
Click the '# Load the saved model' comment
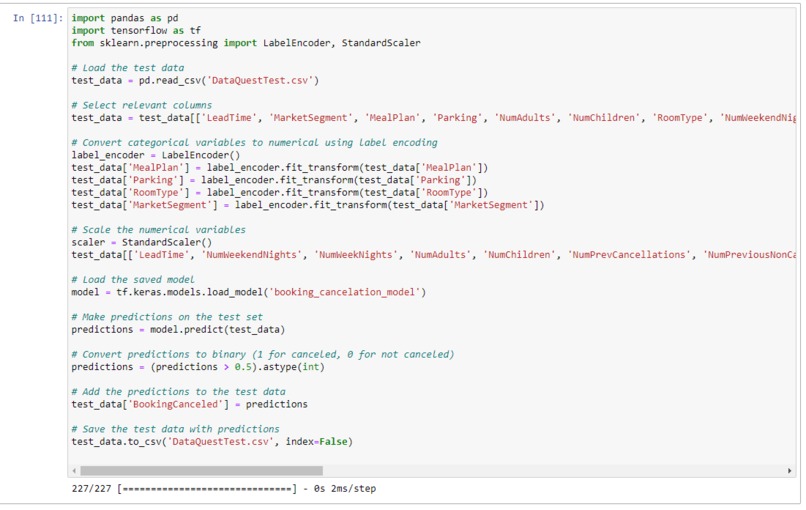click(133, 280)
